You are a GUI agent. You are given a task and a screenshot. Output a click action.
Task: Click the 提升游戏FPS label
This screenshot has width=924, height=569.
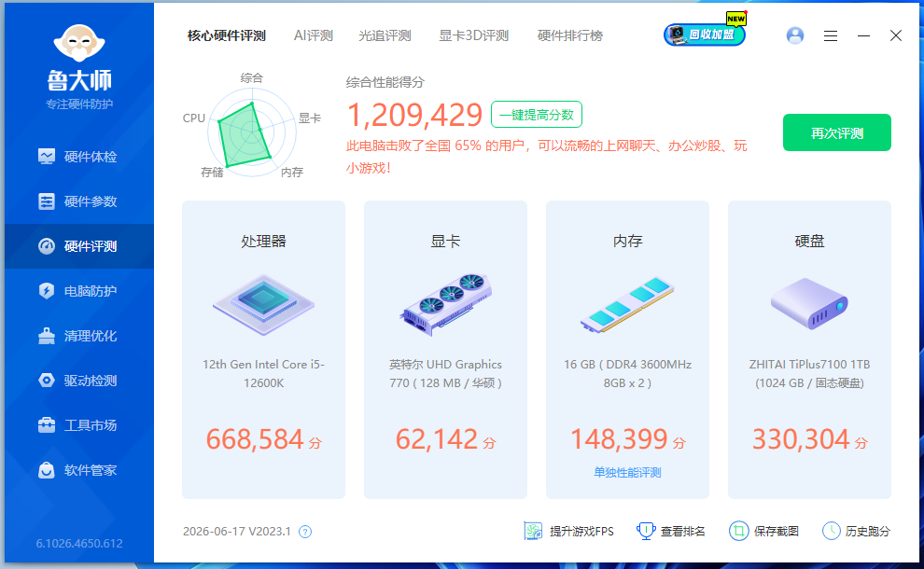pos(581,532)
